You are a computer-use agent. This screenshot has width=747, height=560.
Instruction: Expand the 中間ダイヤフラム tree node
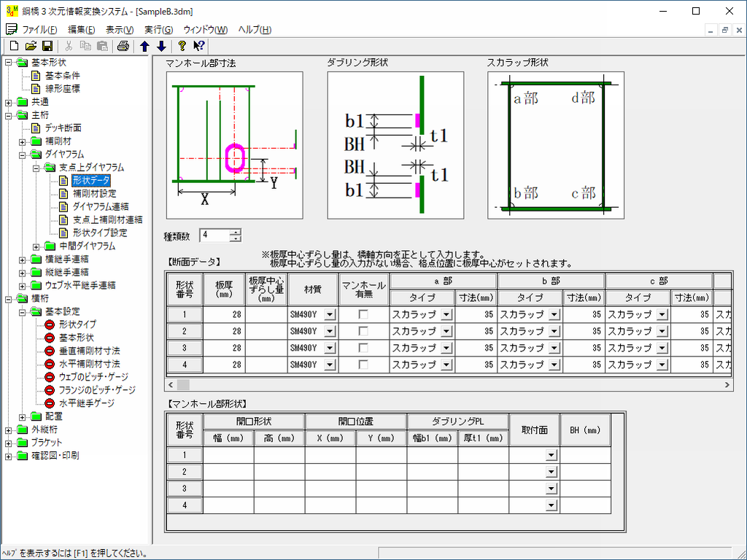point(37,246)
